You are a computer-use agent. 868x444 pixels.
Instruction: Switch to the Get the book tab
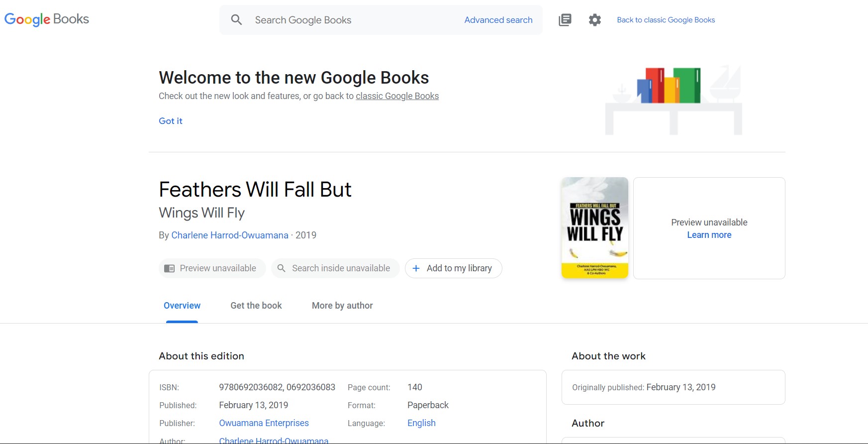point(256,306)
